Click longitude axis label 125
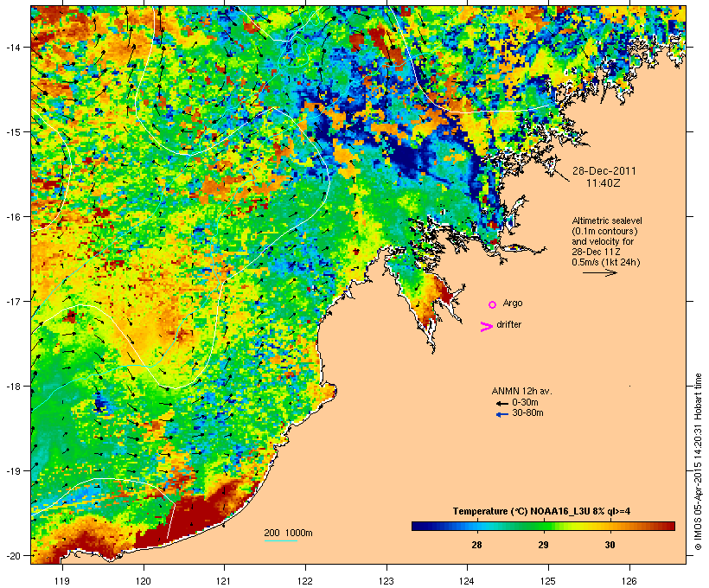Screen dimensions: 709x588 [x=548, y=581]
